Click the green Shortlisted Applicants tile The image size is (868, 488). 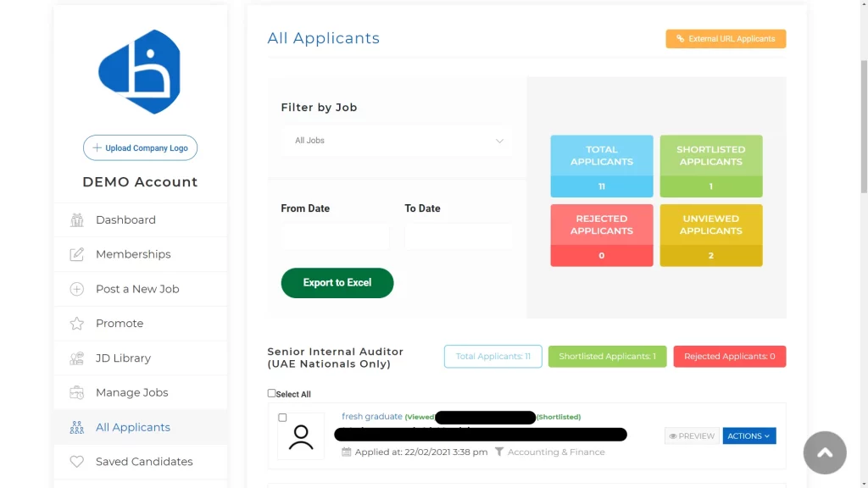711,166
